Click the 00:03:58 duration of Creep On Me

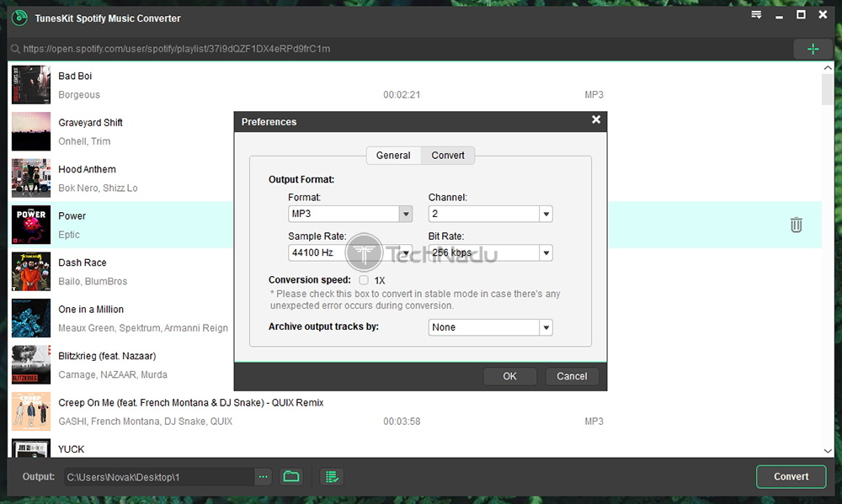[x=402, y=422]
